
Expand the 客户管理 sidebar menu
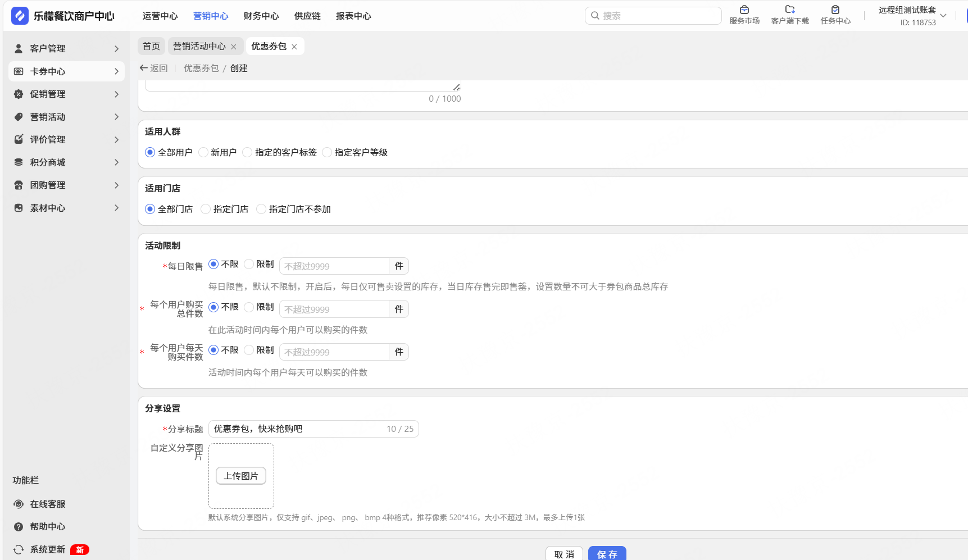coord(116,49)
